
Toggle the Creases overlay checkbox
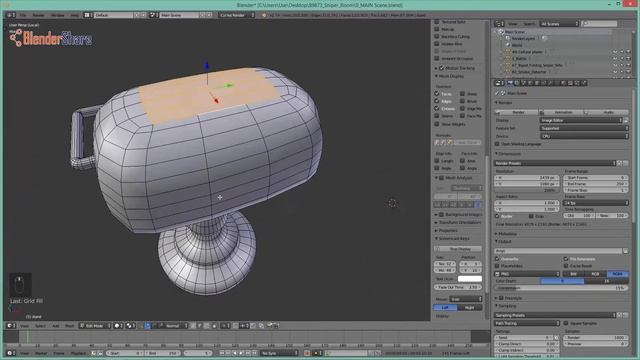click(437, 109)
